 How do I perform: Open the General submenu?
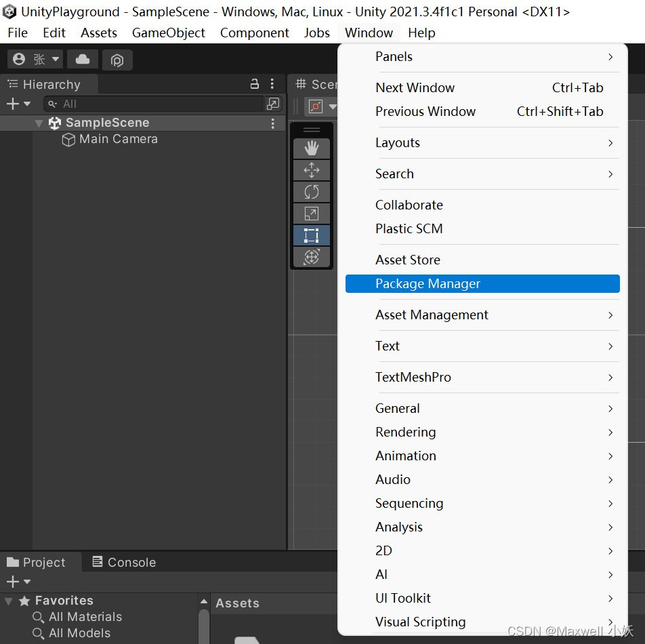(x=482, y=409)
